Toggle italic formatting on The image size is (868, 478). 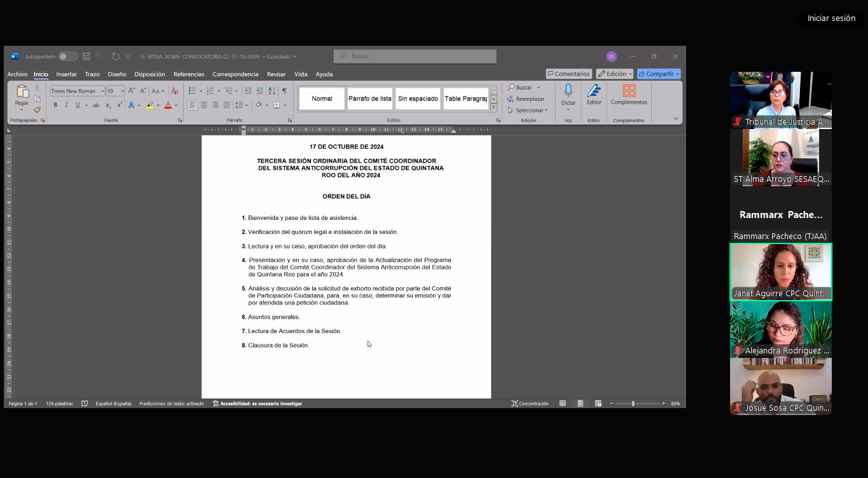tap(66, 105)
